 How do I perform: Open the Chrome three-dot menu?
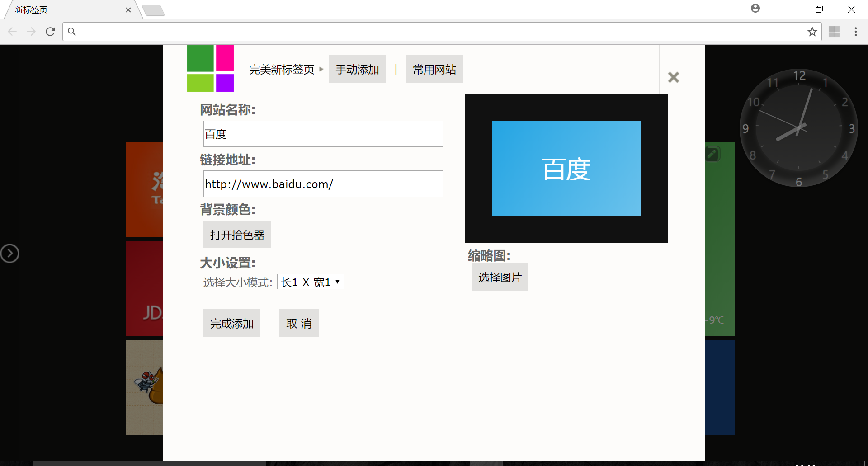pyautogui.click(x=855, y=32)
